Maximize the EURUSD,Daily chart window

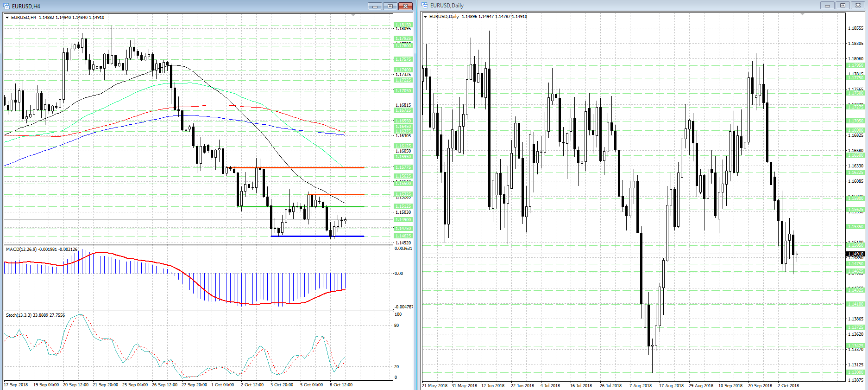843,5
